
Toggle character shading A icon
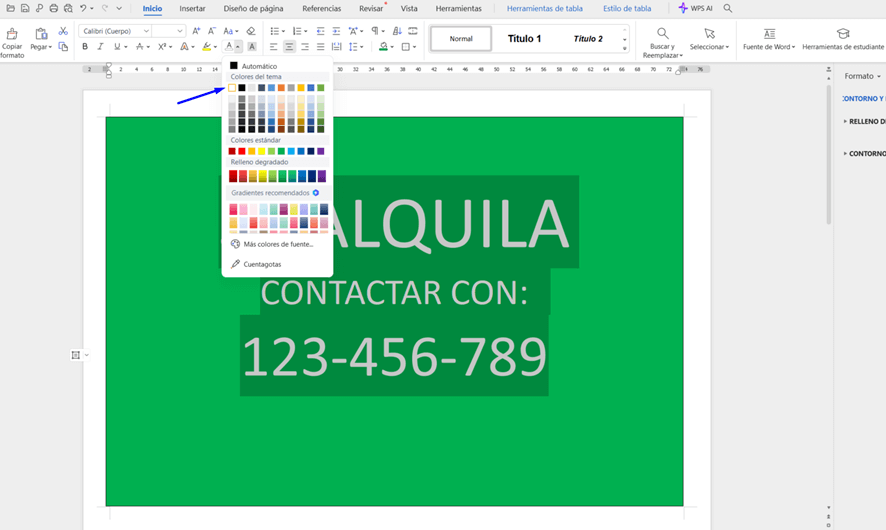(252, 47)
